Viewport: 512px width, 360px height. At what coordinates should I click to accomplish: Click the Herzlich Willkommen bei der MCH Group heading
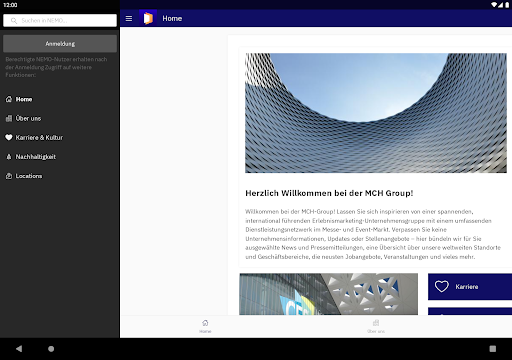click(x=329, y=193)
